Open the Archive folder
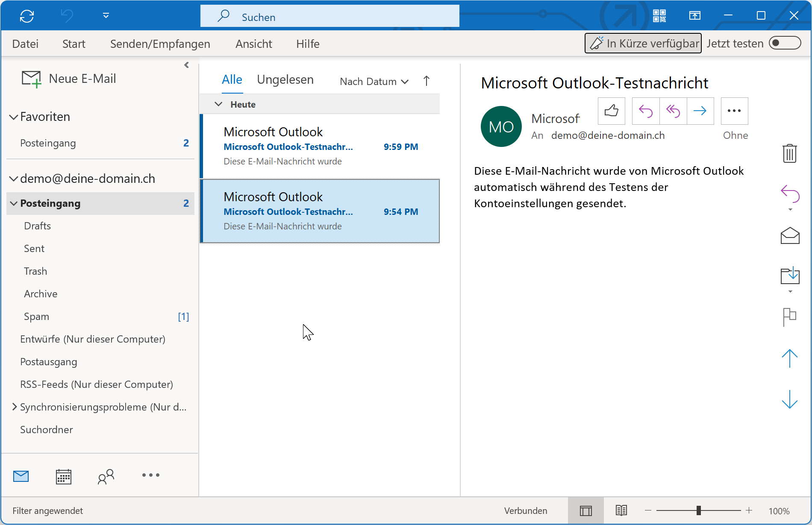This screenshot has width=812, height=525. (100, 294)
